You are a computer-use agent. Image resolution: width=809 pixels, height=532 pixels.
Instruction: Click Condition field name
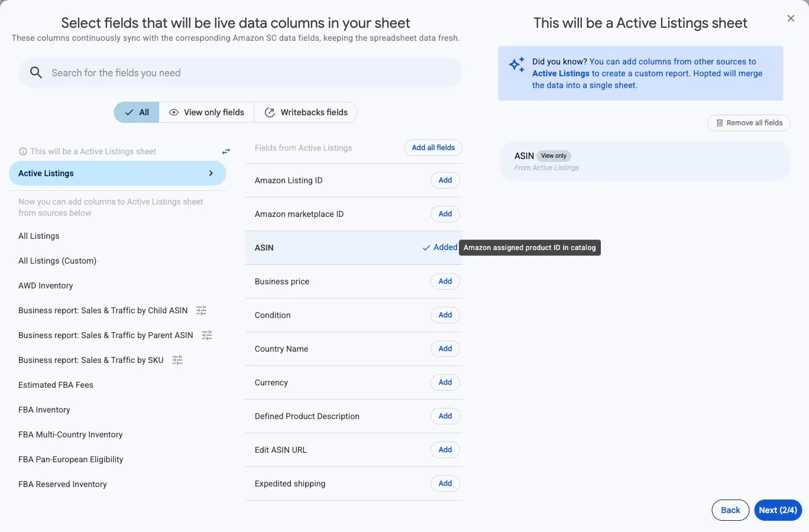(x=273, y=315)
